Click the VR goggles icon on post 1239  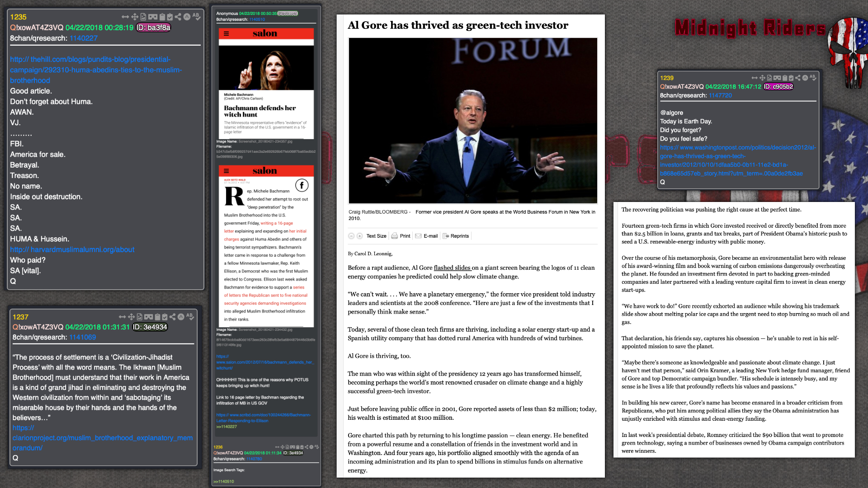pos(777,78)
